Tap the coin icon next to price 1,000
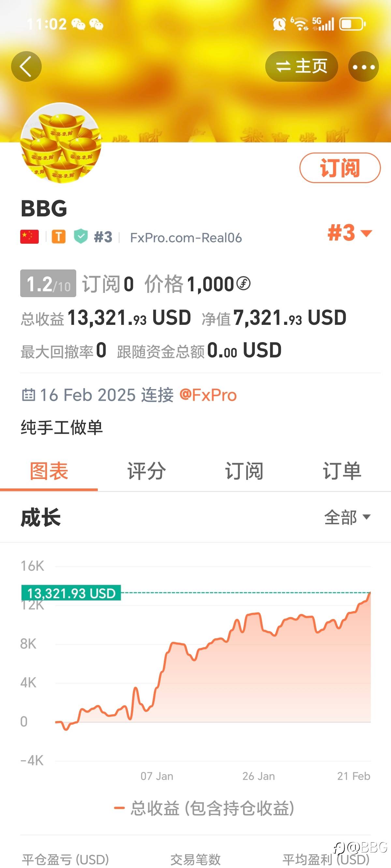The height and width of the screenshot is (868, 391). [243, 283]
